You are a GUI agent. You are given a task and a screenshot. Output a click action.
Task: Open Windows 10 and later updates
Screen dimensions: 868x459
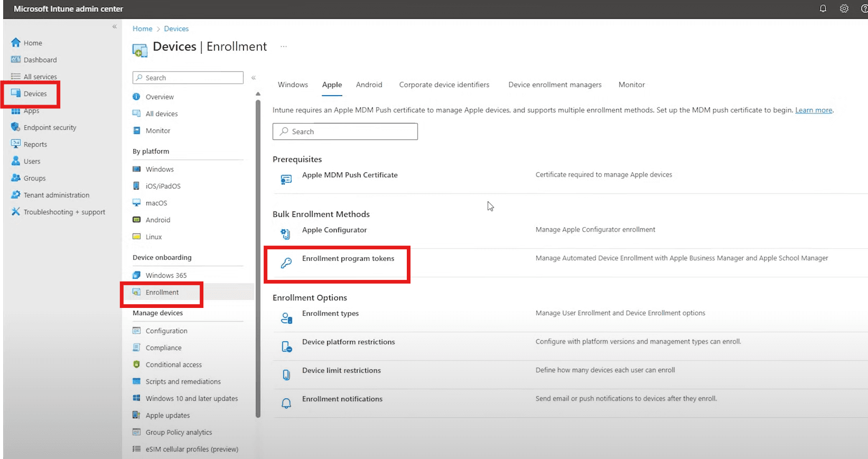[192, 398]
